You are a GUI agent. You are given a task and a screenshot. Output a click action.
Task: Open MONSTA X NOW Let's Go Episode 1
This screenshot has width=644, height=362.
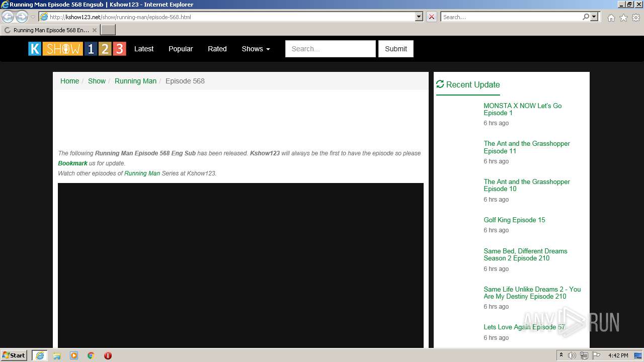pos(523,109)
